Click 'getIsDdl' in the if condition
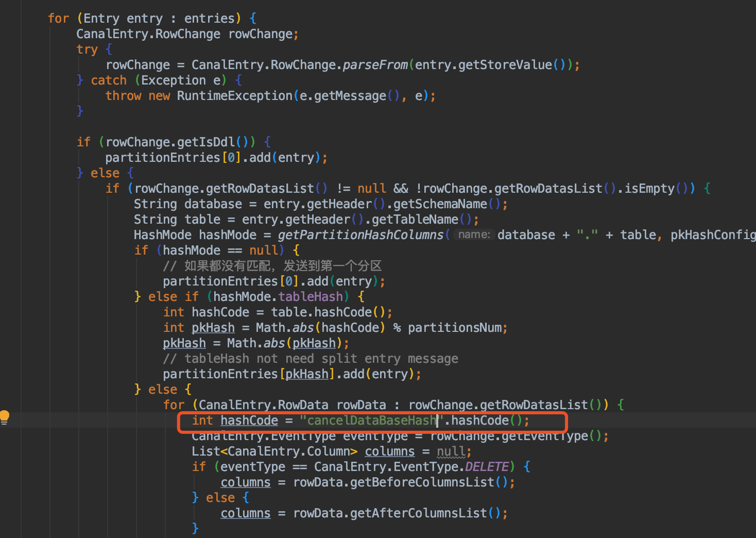Viewport: 756px width, 538px height. [x=206, y=142]
